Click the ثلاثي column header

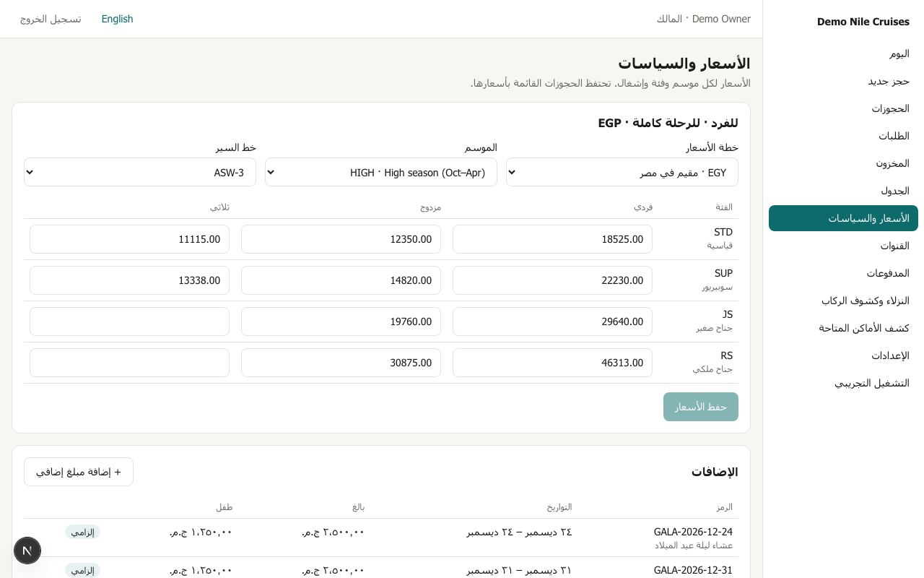[220, 207]
